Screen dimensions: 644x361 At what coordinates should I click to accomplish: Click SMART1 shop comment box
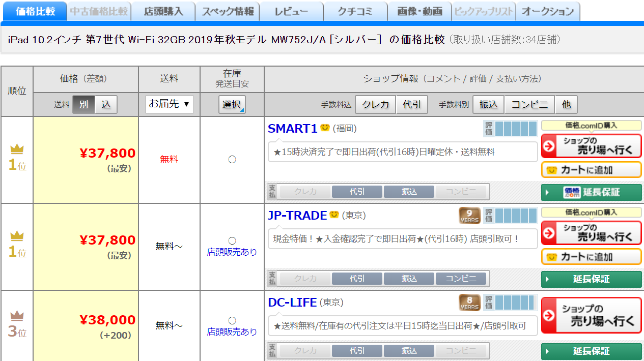tap(403, 152)
